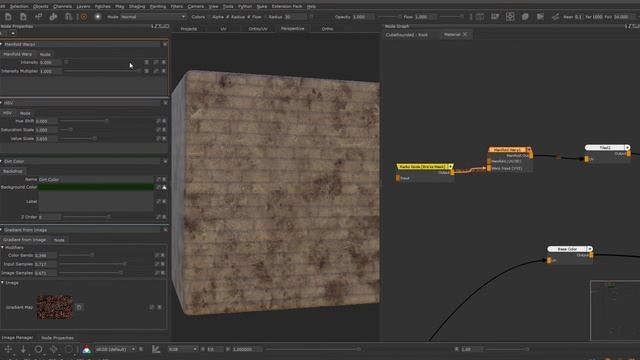Click the stacked layers icon in the top toolbar

(x=525, y=17)
